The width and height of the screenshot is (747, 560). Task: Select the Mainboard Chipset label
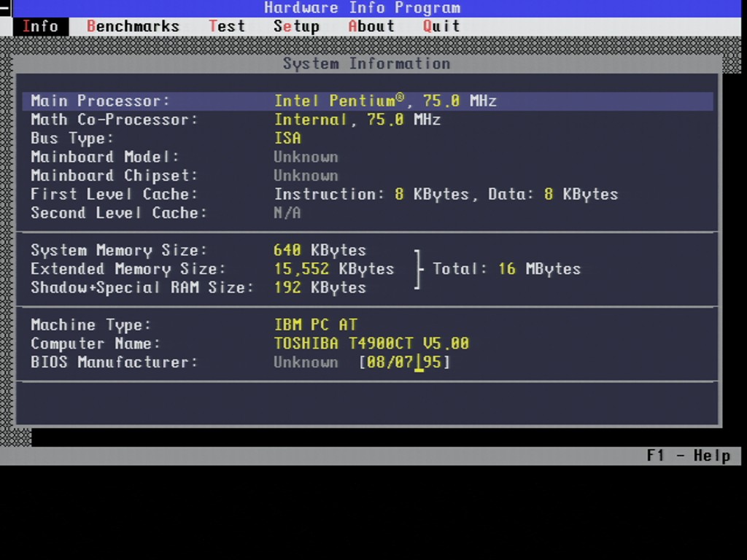pyautogui.click(x=115, y=175)
